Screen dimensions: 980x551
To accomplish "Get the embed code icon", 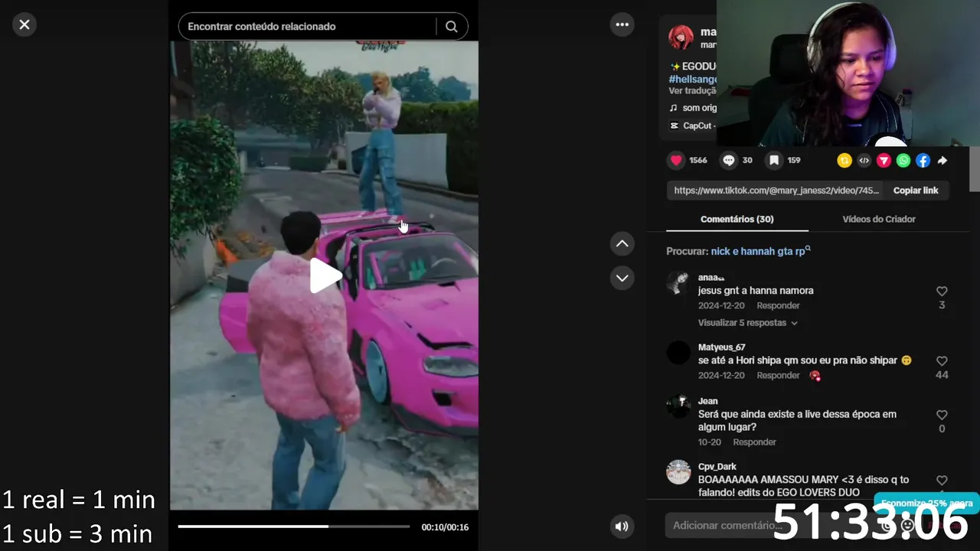I will [864, 160].
